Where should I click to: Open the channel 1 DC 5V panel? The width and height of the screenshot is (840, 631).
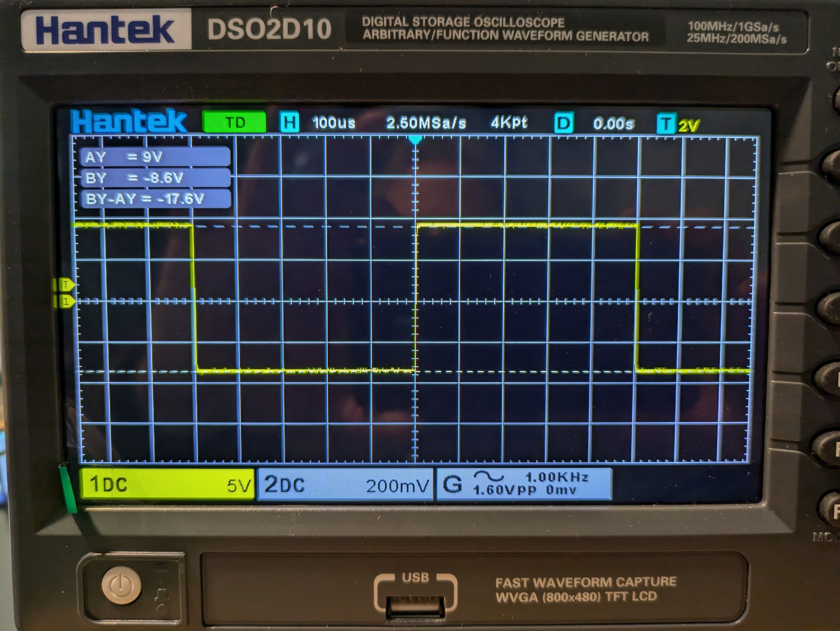167,484
